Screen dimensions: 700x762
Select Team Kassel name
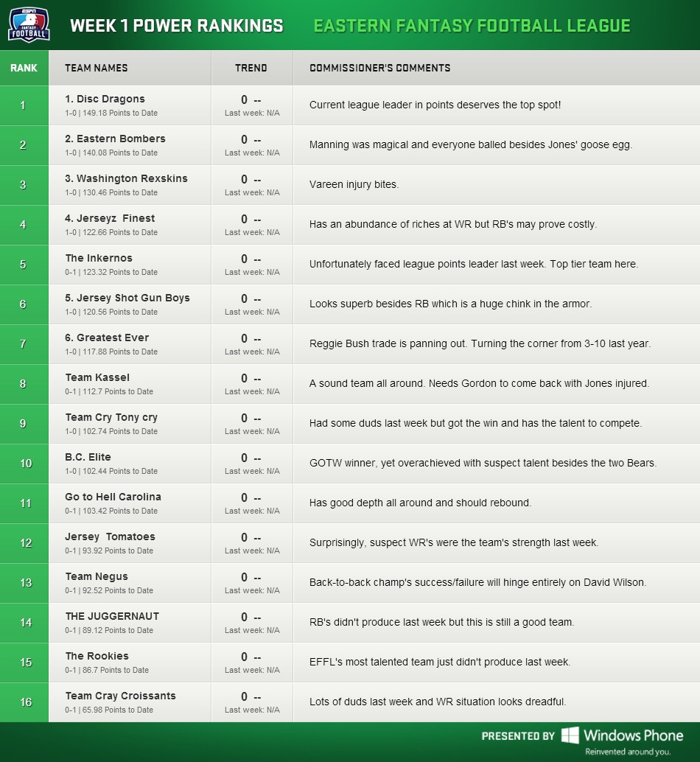click(97, 377)
